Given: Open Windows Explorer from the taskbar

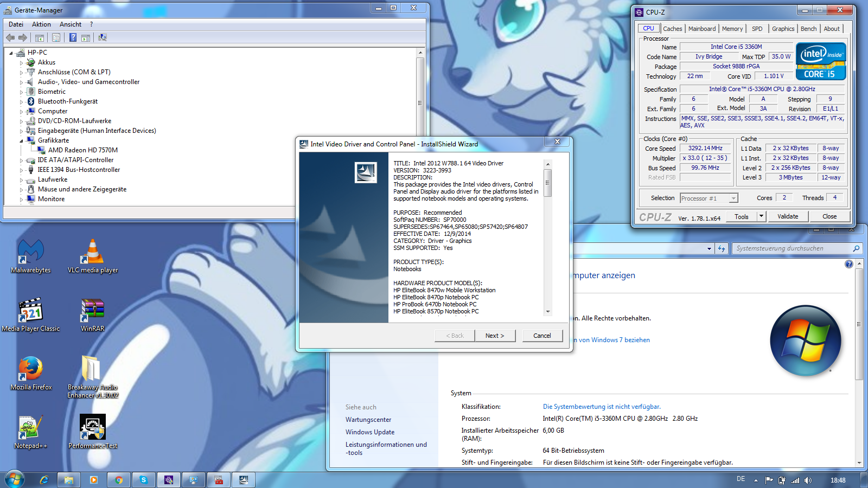Looking at the screenshot, I should pyautogui.click(x=69, y=480).
